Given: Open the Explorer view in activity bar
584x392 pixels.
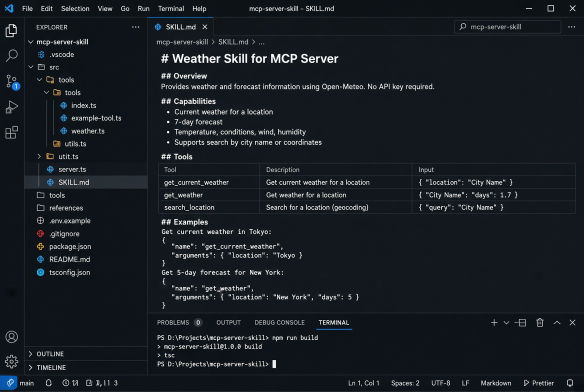Looking at the screenshot, I should point(11,30).
